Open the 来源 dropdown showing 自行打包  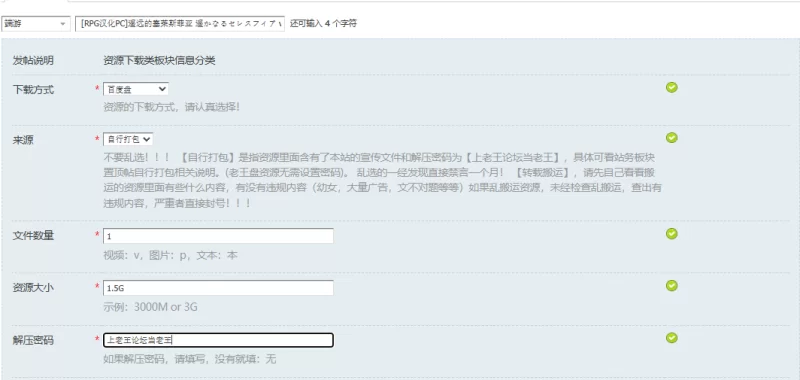point(128,139)
